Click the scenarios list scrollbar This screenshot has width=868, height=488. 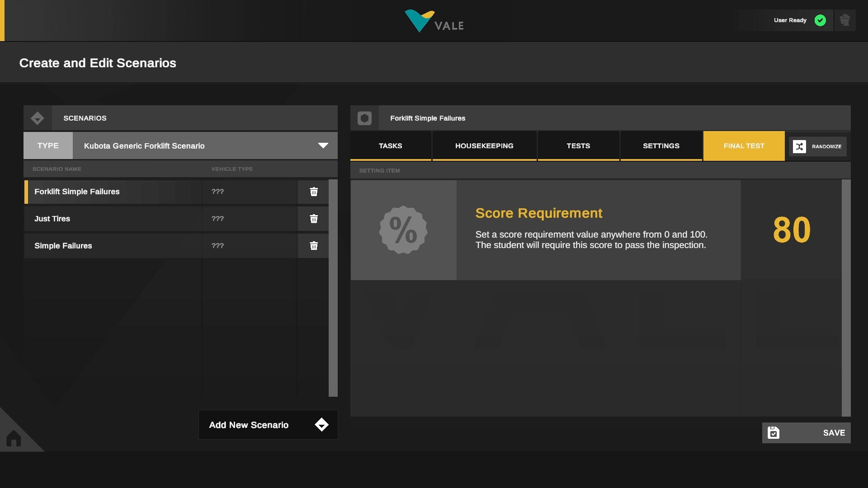(333, 288)
